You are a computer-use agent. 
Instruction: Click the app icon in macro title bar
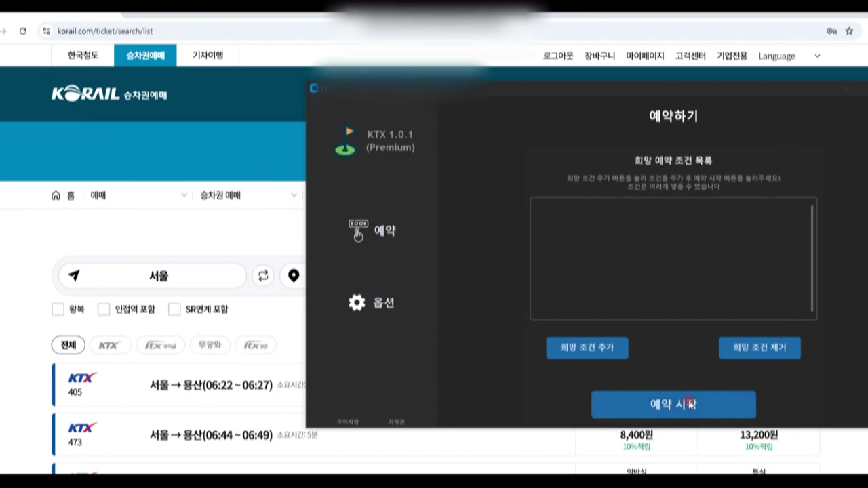point(314,88)
